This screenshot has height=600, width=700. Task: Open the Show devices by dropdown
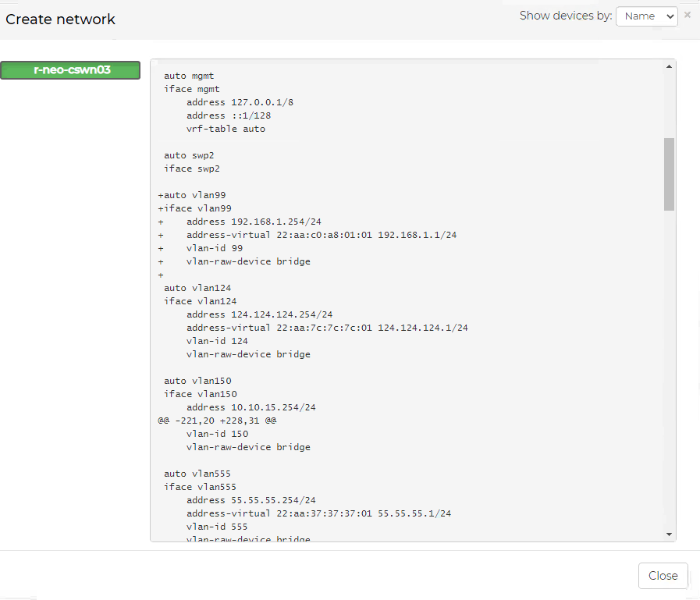pyautogui.click(x=646, y=16)
